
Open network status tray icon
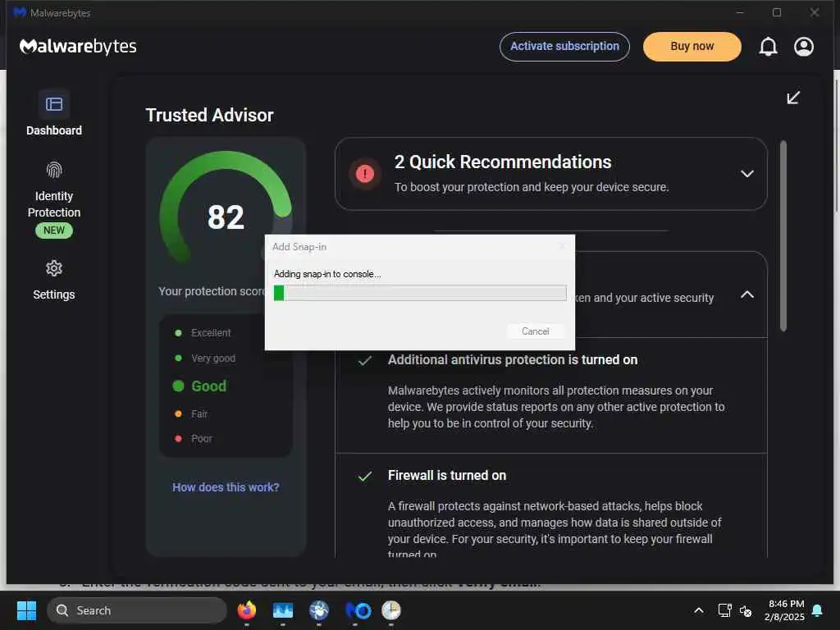[x=724, y=610]
